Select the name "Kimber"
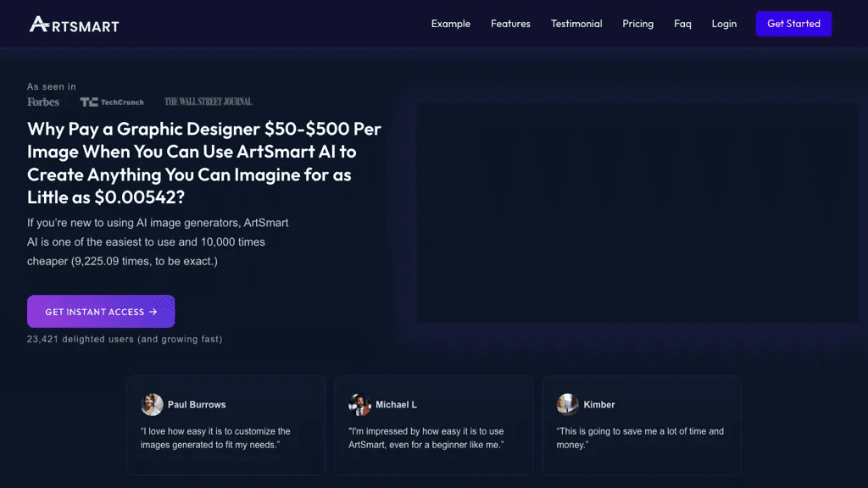868x488 pixels. (599, 404)
